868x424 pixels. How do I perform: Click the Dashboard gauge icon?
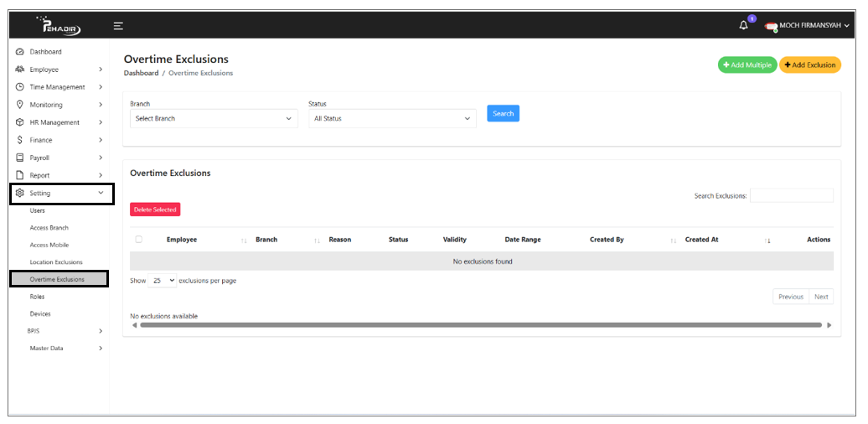tap(20, 52)
